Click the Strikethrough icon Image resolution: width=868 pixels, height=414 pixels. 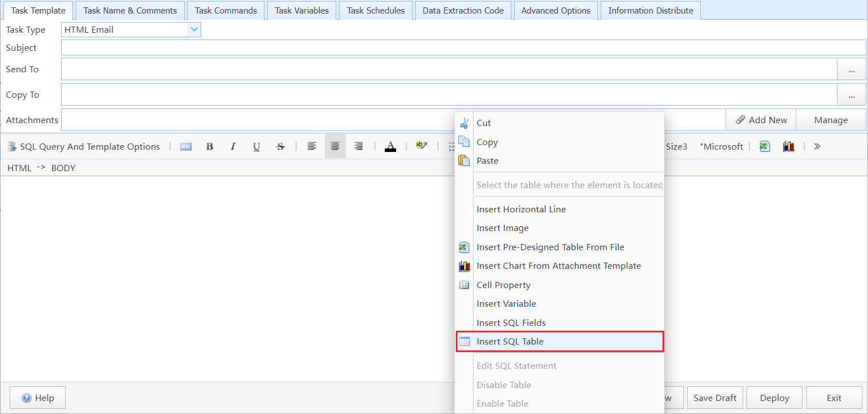tap(280, 146)
